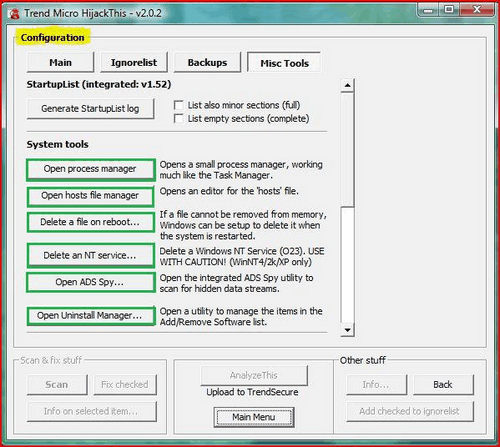Click the Fix checked button
The width and height of the screenshot is (500, 447).
click(x=125, y=385)
